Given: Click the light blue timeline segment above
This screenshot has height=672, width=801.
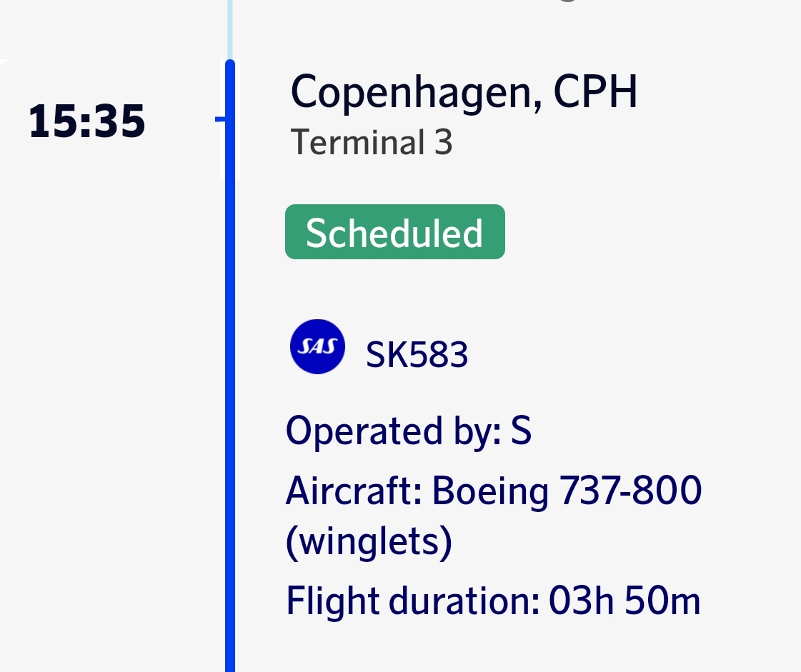Looking at the screenshot, I should click(x=230, y=29).
